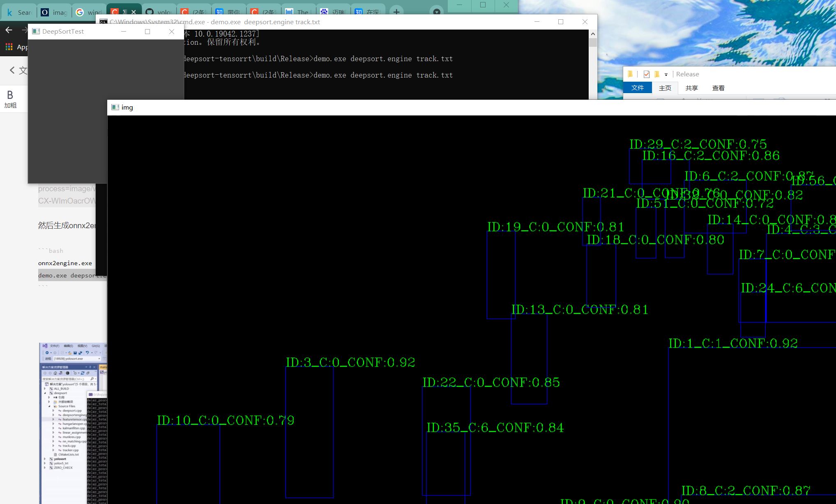Open the process dropdown showing yolosort.exe

(99, 359)
